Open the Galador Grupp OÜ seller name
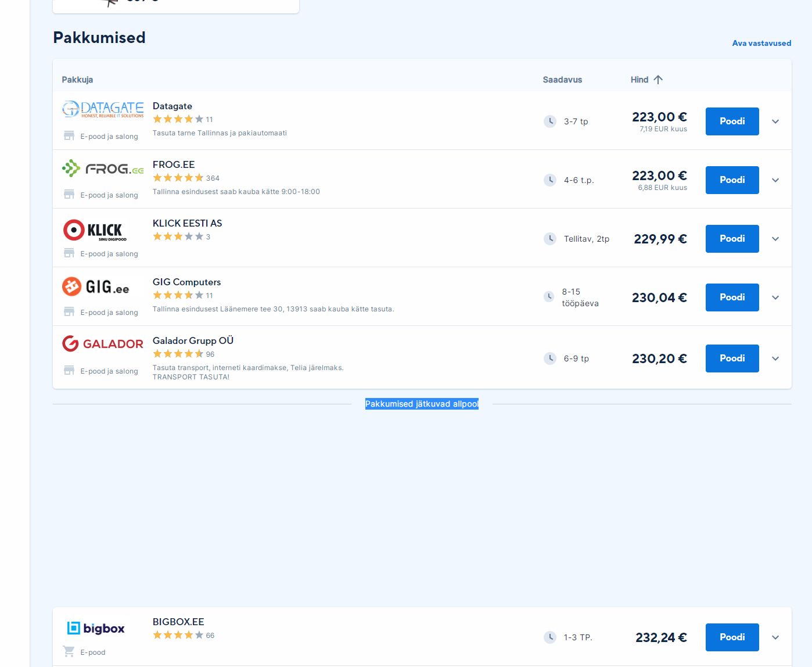Viewport: 812px width, 667px height. coord(193,340)
